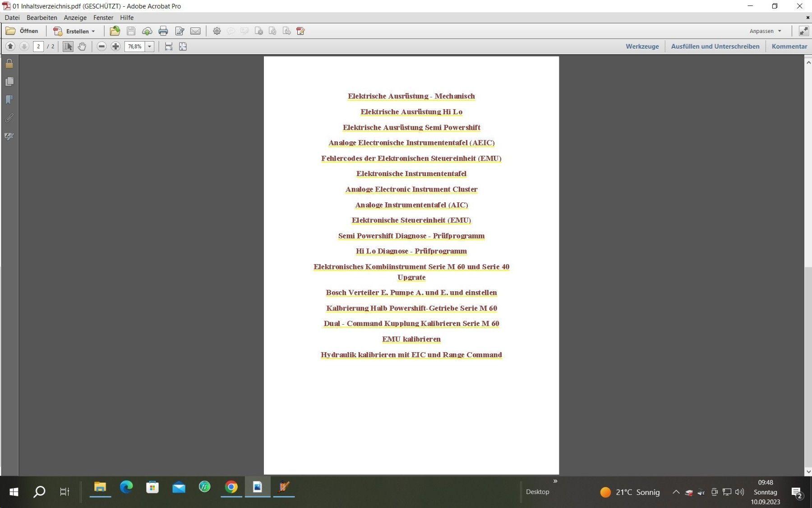Toggle fit-to-width scrolling view
Screen dimensions: 812x508
[x=168, y=47]
